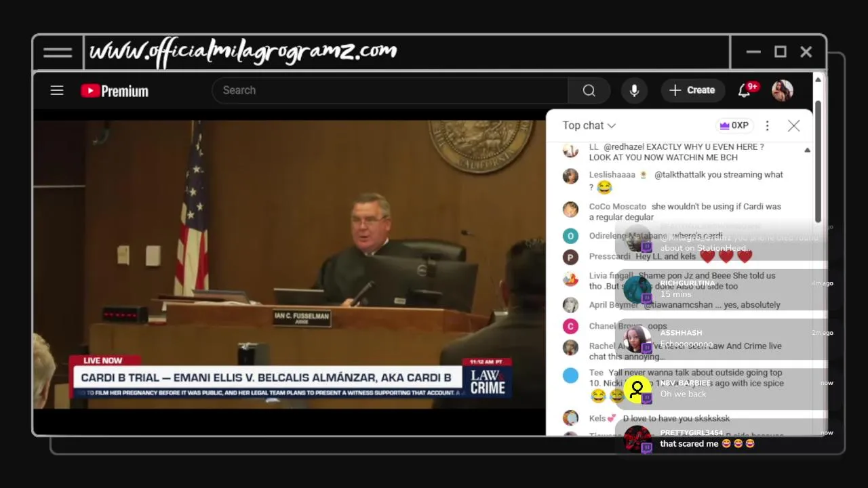
Task: Click the CoCo Moscato username in chat
Action: pyautogui.click(x=617, y=207)
